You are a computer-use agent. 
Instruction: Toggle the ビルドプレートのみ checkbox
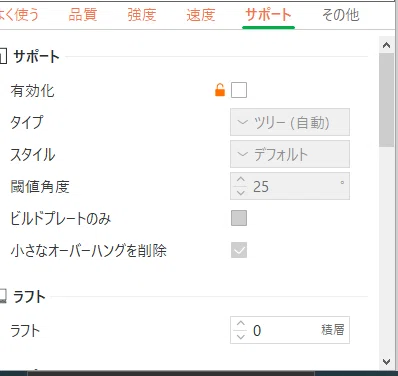tap(239, 218)
